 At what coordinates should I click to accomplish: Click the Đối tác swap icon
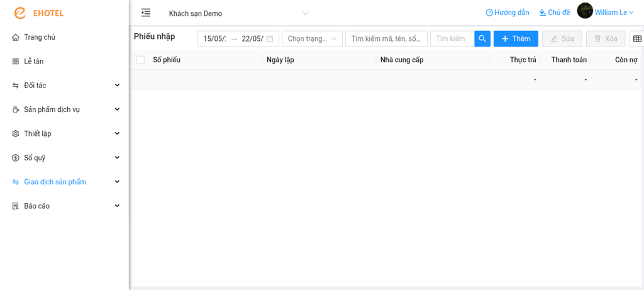16,86
